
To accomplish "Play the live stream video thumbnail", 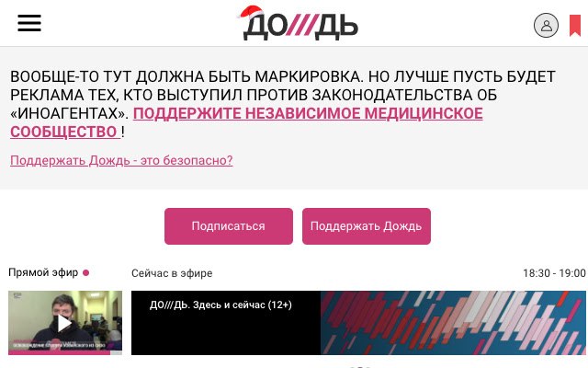I will pyautogui.click(x=65, y=323).
